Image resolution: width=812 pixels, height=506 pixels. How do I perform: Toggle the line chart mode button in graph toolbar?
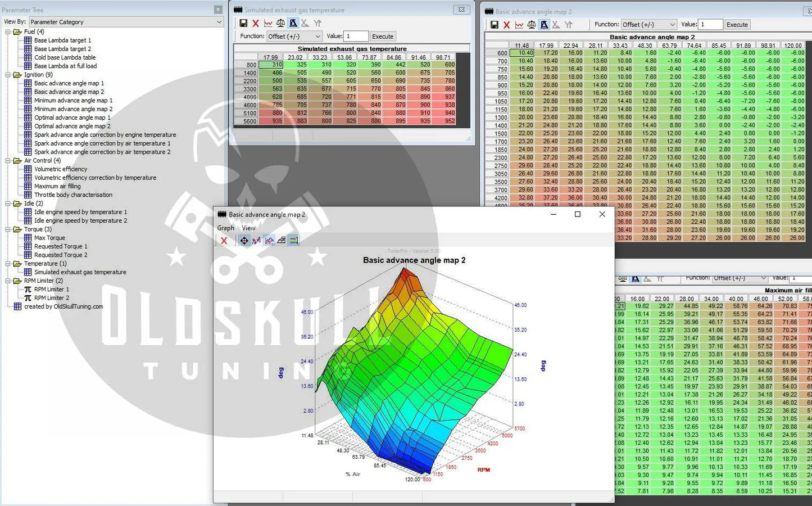pos(269,241)
